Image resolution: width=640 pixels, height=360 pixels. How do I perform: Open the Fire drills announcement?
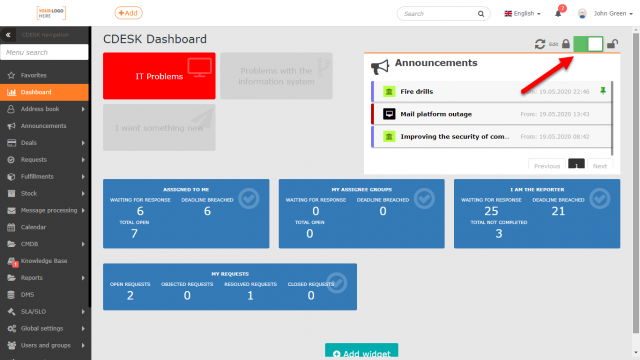coord(491,91)
